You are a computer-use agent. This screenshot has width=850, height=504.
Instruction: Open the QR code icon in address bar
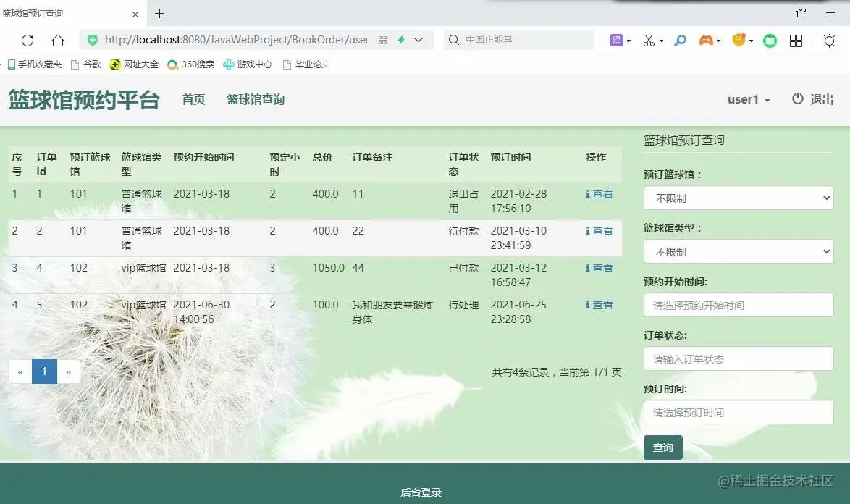pyautogui.click(x=383, y=40)
